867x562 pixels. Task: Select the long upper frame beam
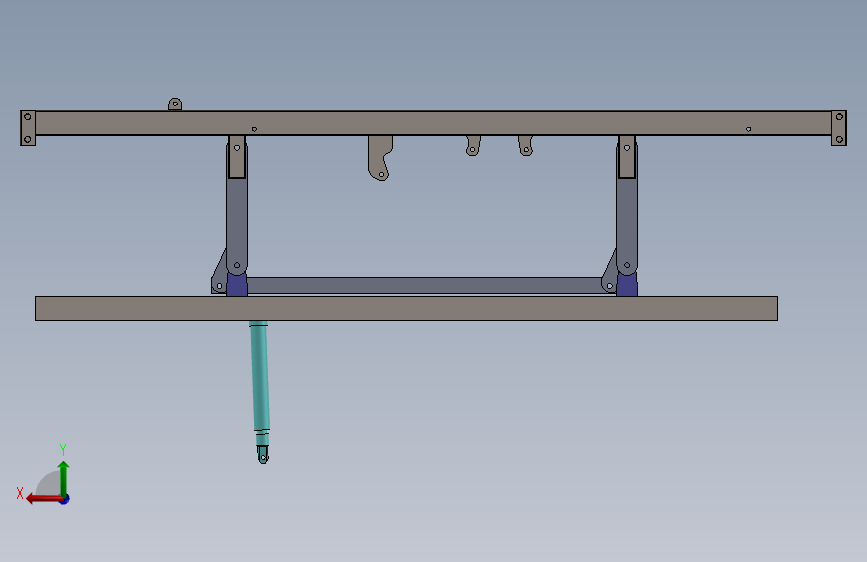[x=434, y=123]
